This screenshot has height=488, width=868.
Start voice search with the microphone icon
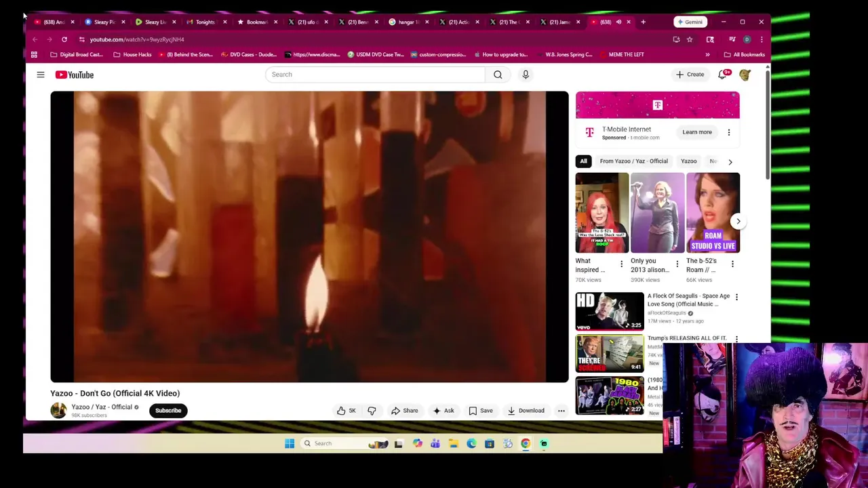[x=526, y=75]
